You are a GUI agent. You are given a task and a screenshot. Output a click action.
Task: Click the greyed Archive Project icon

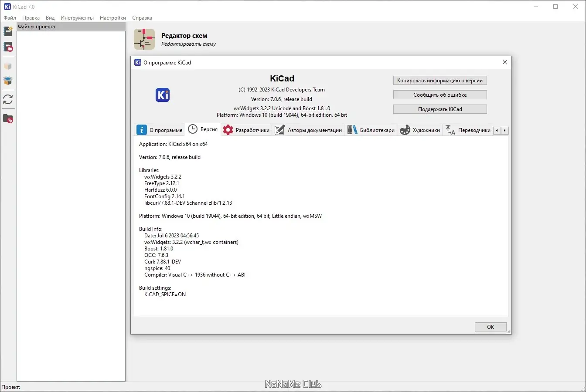click(8, 66)
